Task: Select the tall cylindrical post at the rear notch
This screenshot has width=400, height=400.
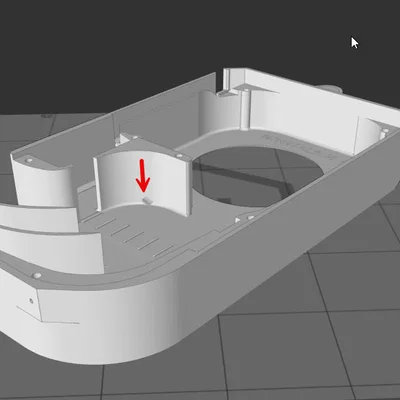Action: tap(245, 109)
